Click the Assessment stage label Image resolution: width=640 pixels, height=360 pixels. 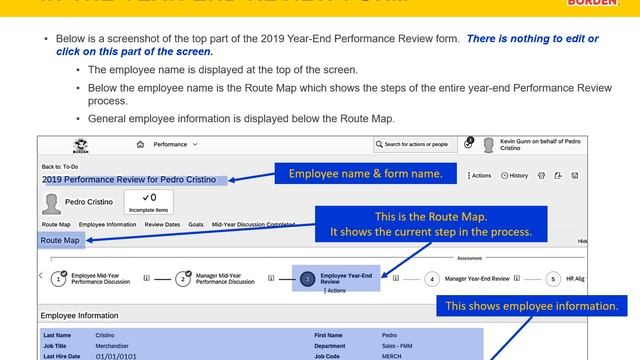point(469,258)
